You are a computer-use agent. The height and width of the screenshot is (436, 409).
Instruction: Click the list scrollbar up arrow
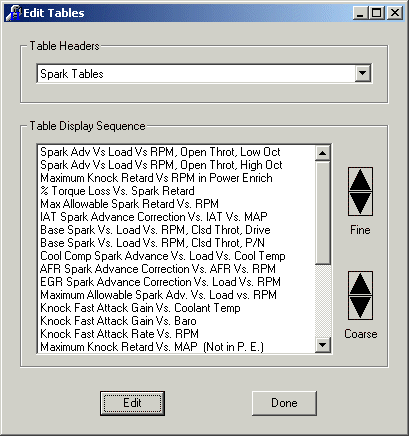[322, 153]
